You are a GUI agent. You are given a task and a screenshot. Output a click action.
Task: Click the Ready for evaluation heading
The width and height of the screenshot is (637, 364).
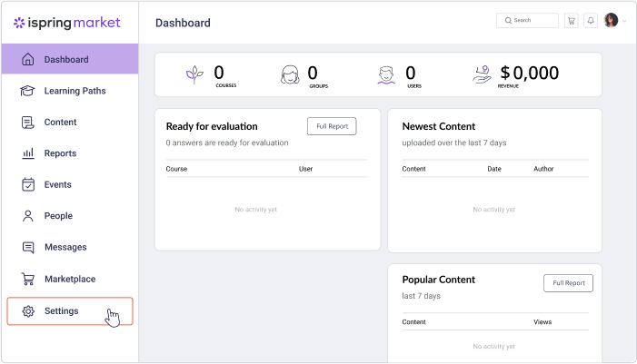pyautogui.click(x=212, y=126)
